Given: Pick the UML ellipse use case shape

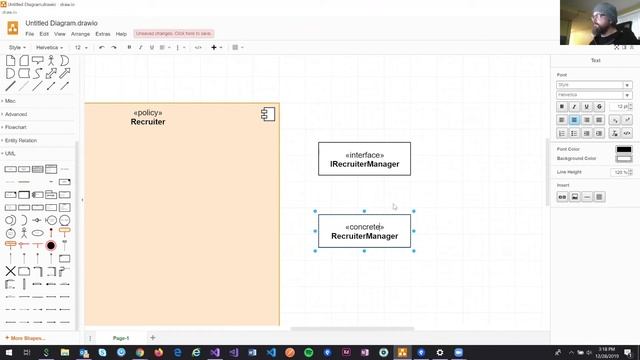Looking at the screenshot, I should [x=38, y=233].
